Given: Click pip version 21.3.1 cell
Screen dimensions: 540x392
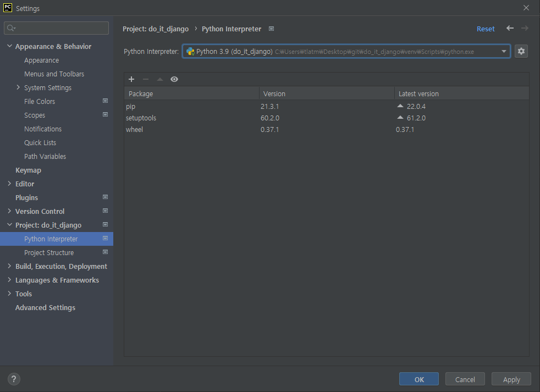Looking at the screenshot, I should coord(269,107).
